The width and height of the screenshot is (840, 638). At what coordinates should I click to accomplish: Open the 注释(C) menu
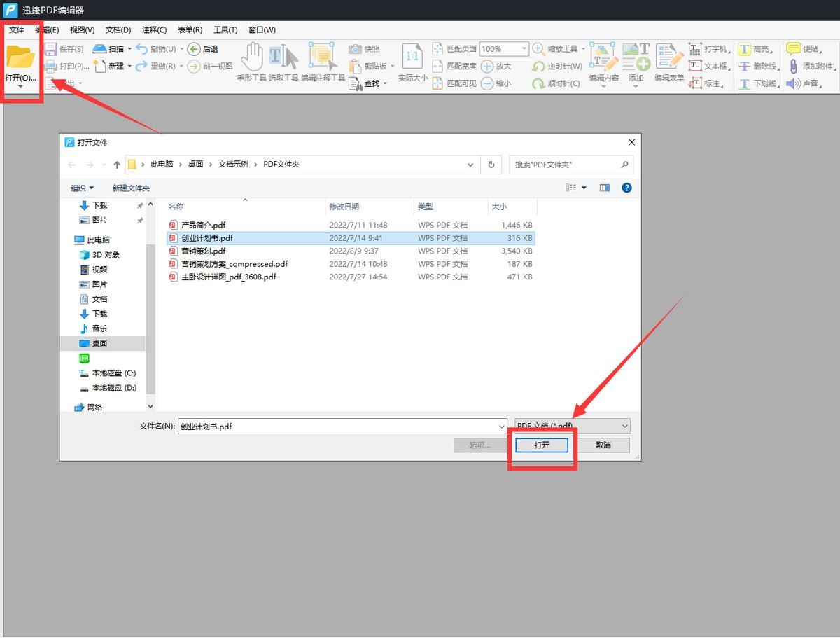pos(154,29)
